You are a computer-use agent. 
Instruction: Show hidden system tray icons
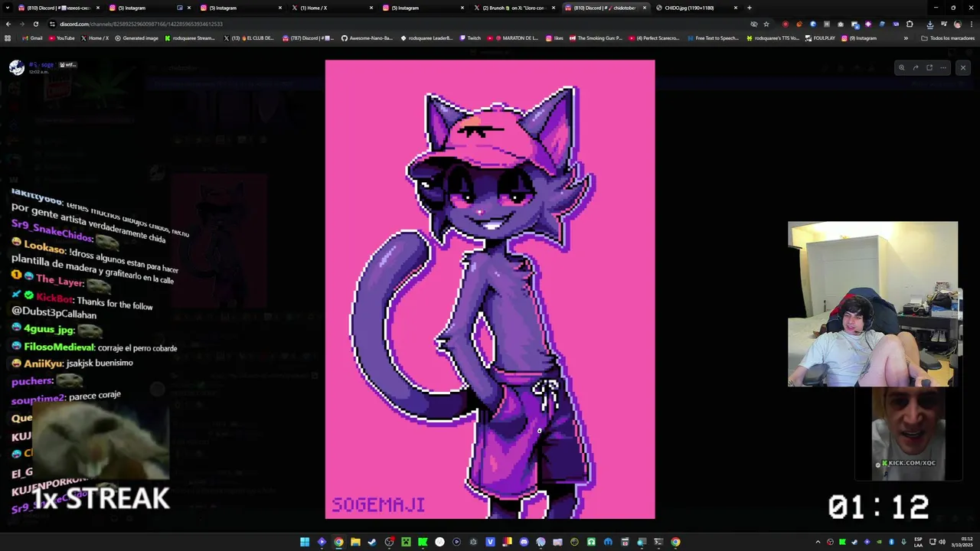coord(818,542)
